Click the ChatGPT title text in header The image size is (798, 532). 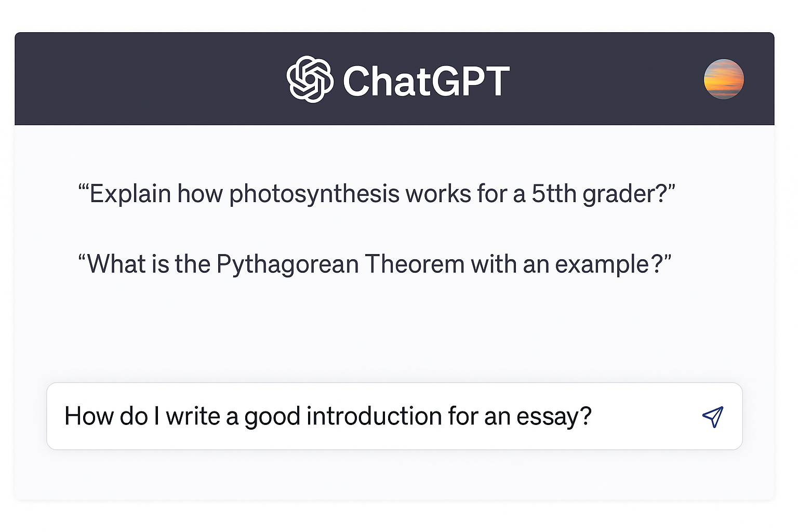(x=426, y=81)
